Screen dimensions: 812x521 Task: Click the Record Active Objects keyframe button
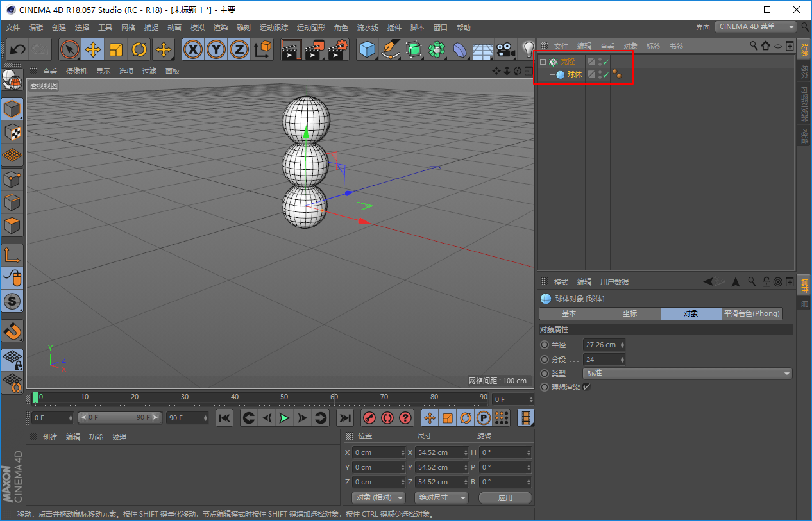coord(369,418)
